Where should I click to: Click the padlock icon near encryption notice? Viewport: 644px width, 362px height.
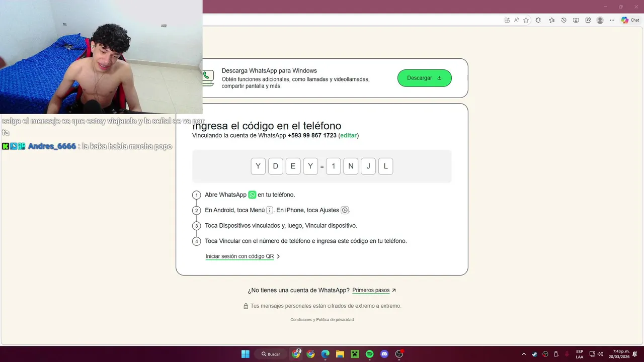click(246, 306)
